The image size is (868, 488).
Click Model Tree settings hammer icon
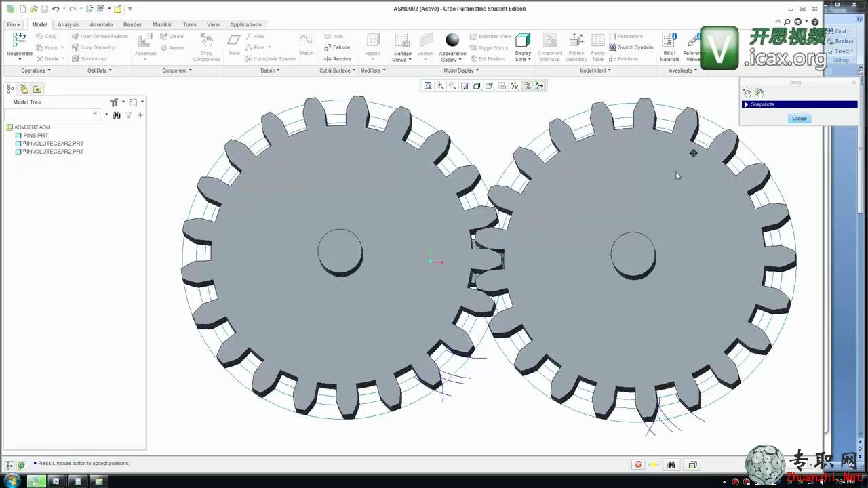coord(114,102)
